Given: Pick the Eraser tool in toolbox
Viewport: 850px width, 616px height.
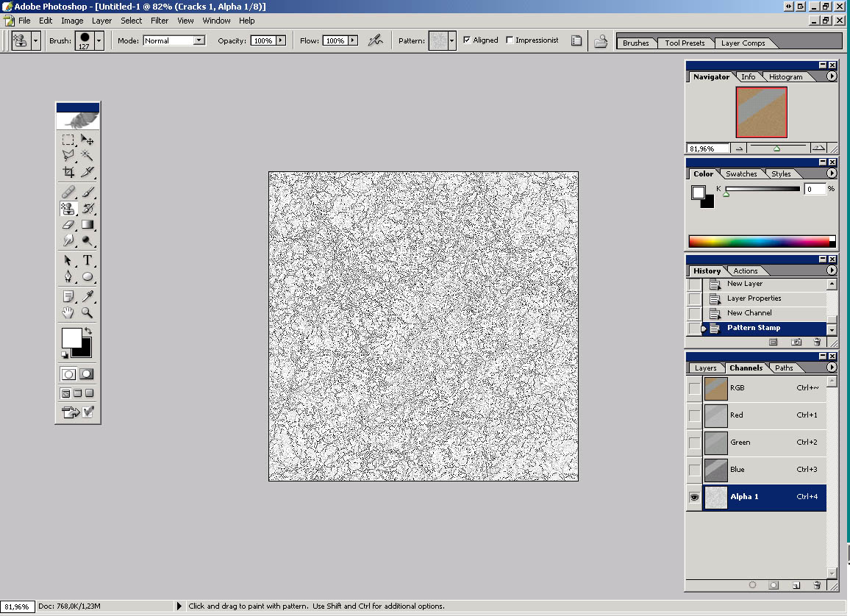Looking at the screenshot, I should (x=68, y=224).
